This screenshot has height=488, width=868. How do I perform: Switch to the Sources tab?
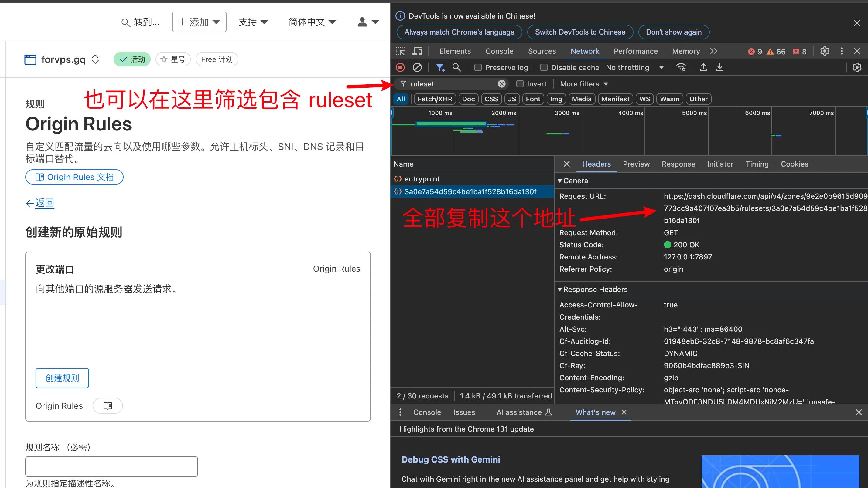[542, 51]
